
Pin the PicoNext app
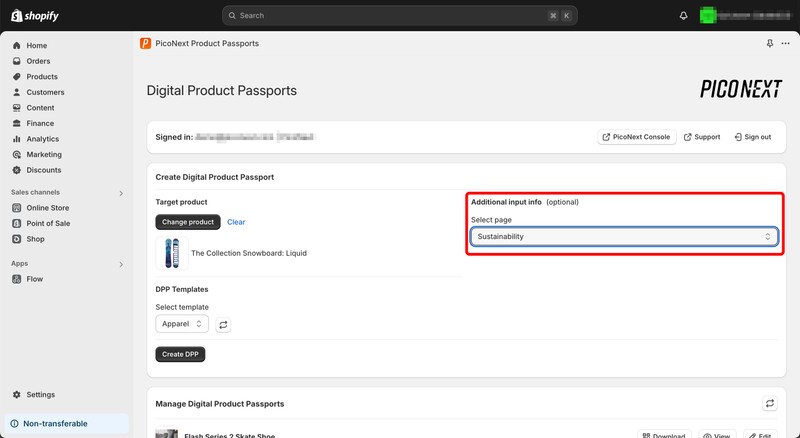click(769, 44)
